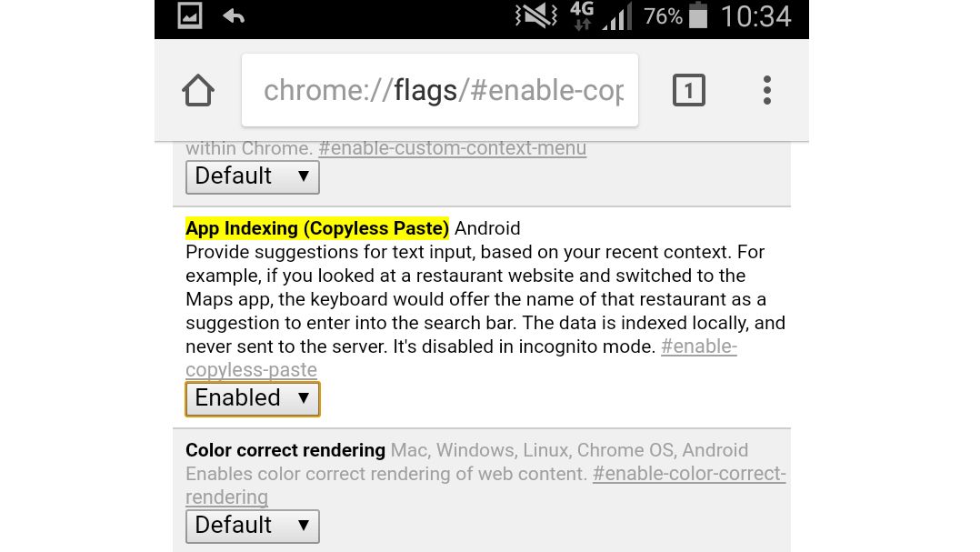Screen dimensions: 980x552
Task: Open the Enabled dropdown for Copyless Paste
Action: [x=252, y=398]
